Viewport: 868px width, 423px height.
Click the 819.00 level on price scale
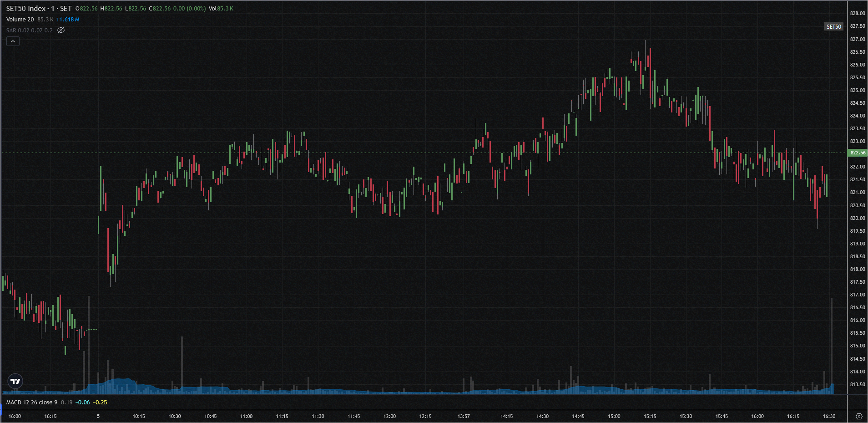point(857,244)
